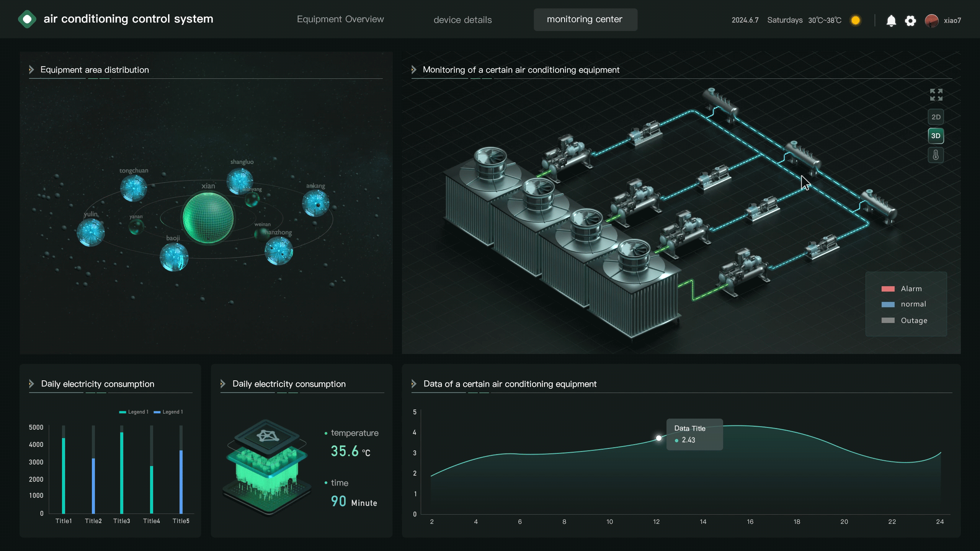Click the xiao7 user avatar
Viewport: 980px width, 551px height.
click(x=932, y=20)
